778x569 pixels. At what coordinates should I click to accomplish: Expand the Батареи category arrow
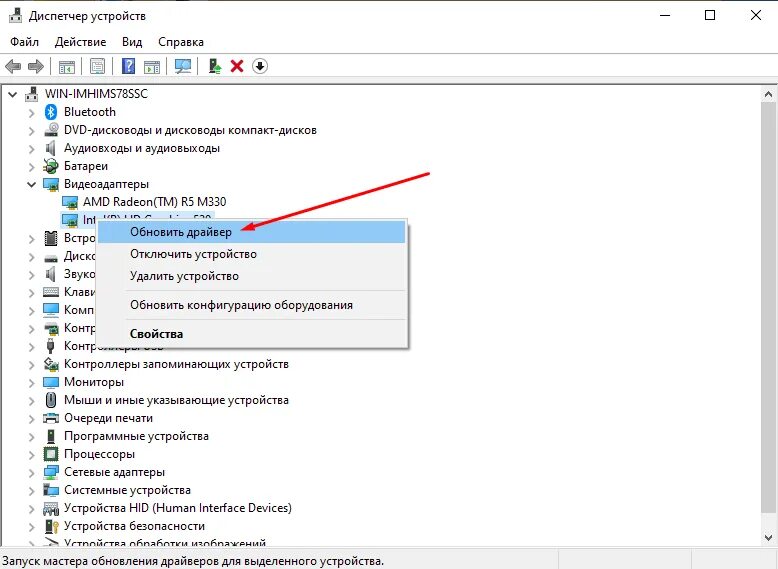tap(32, 167)
